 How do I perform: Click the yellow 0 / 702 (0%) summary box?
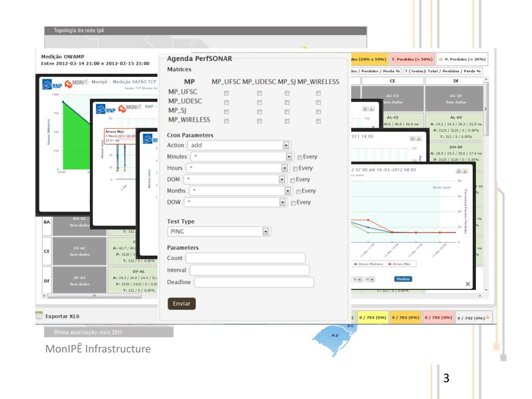[373, 317]
